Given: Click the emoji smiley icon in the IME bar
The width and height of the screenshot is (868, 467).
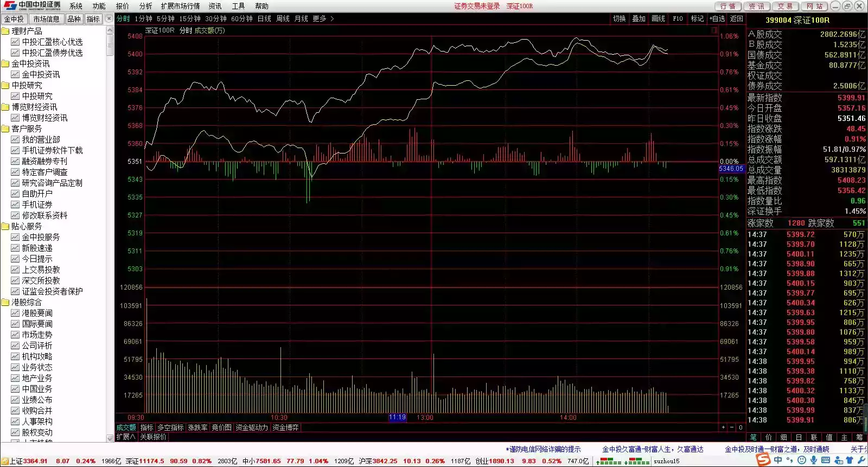Looking at the screenshot, I should [801, 460].
